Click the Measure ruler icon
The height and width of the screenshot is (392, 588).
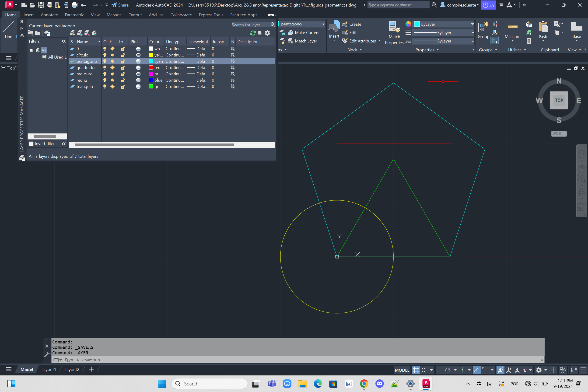coord(512,27)
